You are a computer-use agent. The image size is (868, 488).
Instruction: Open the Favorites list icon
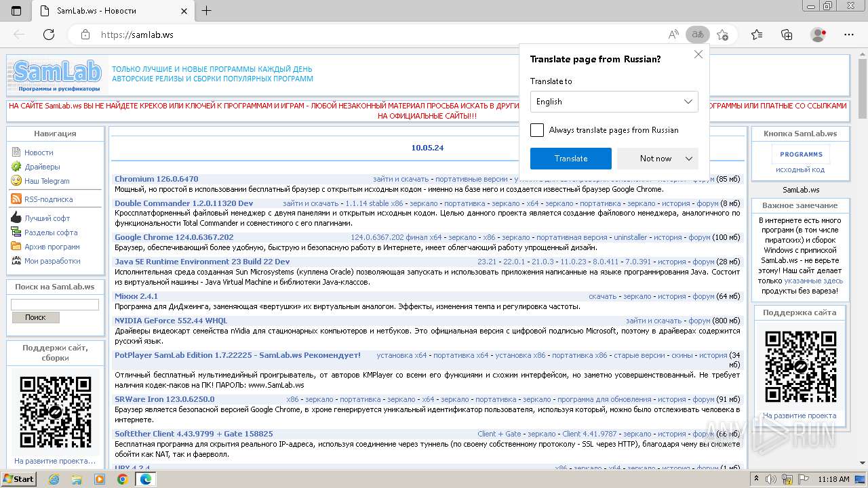click(757, 35)
